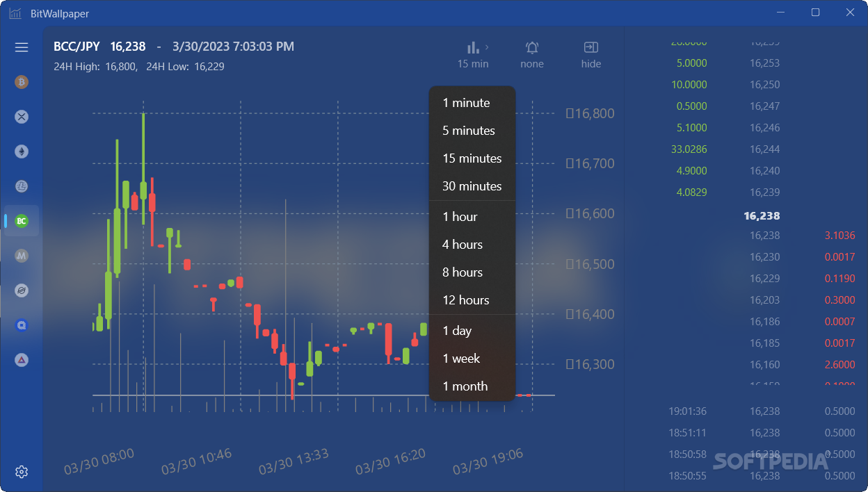Click the BitWallpaper app icon in title bar
Image resolution: width=868 pixels, height=492 pixels.
click(x=15, y=13)
